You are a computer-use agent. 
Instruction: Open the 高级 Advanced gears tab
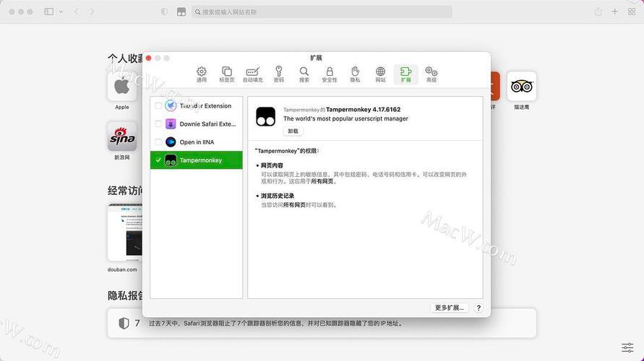coord(432,74)
